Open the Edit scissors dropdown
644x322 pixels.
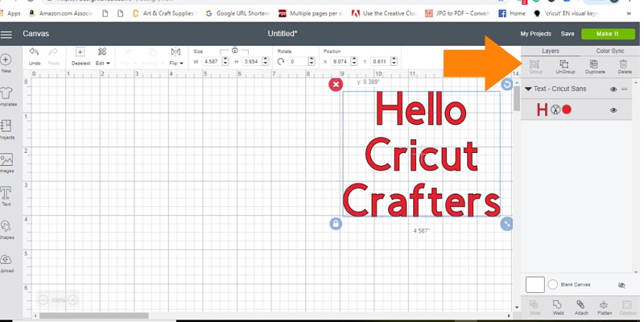102,56
